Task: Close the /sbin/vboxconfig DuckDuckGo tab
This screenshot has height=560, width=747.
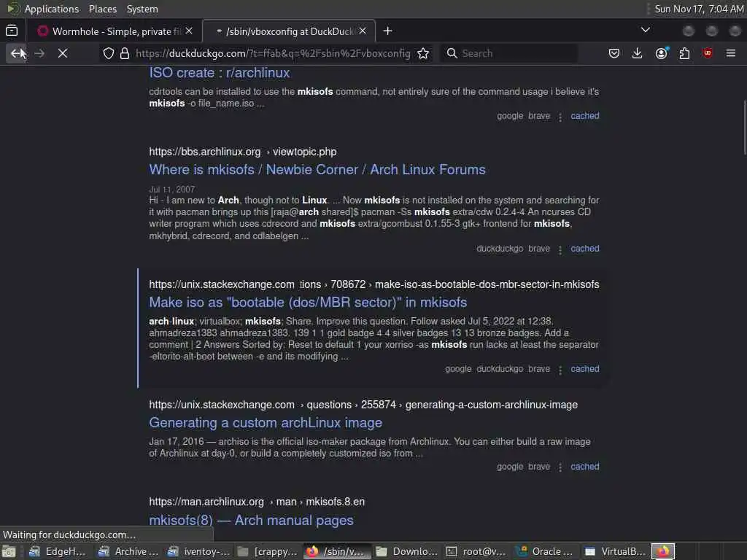Action: 363,31
